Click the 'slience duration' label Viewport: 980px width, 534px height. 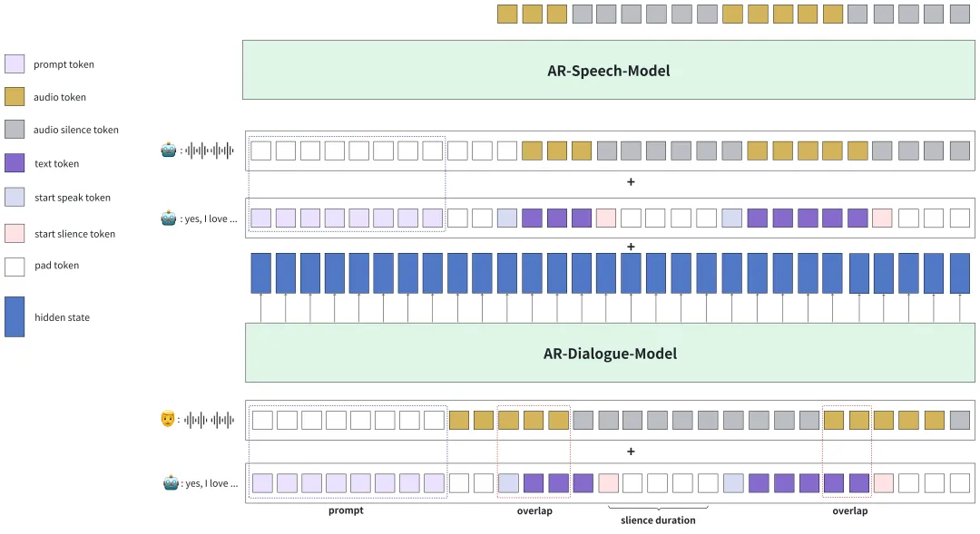658,520
